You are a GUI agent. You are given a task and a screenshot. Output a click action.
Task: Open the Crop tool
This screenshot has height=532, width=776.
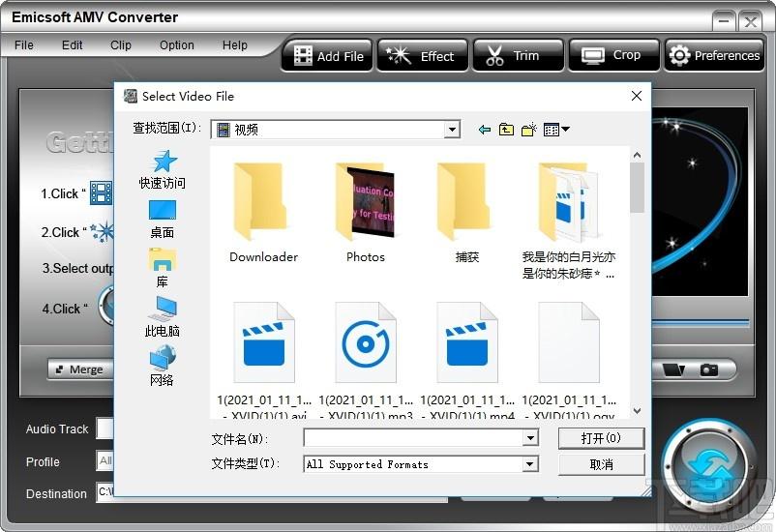(x=613, y=56)
